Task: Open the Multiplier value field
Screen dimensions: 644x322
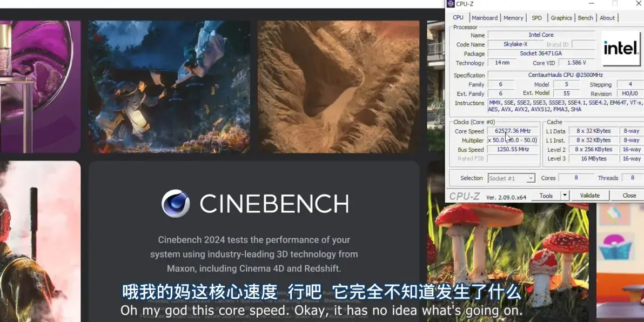Action: (512, 140)
